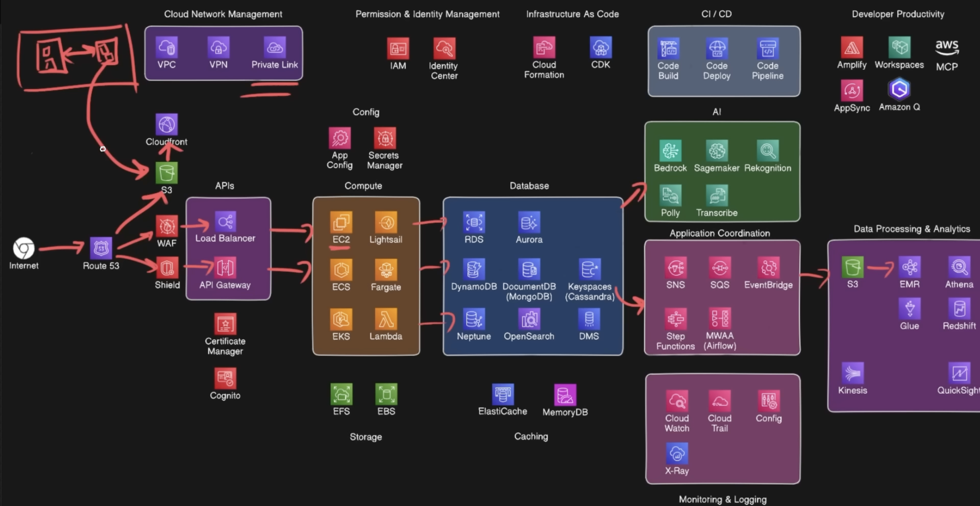Click the CloudFront icon

point(167,124)
